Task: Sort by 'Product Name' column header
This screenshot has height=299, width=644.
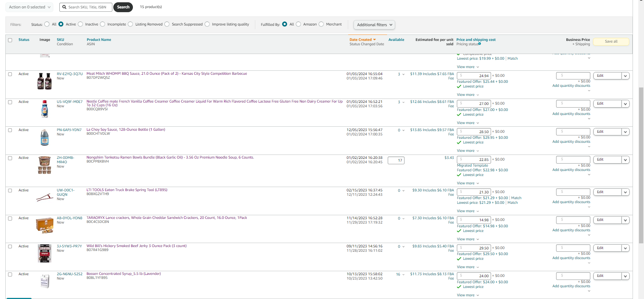Action: (x=99, y=40)
